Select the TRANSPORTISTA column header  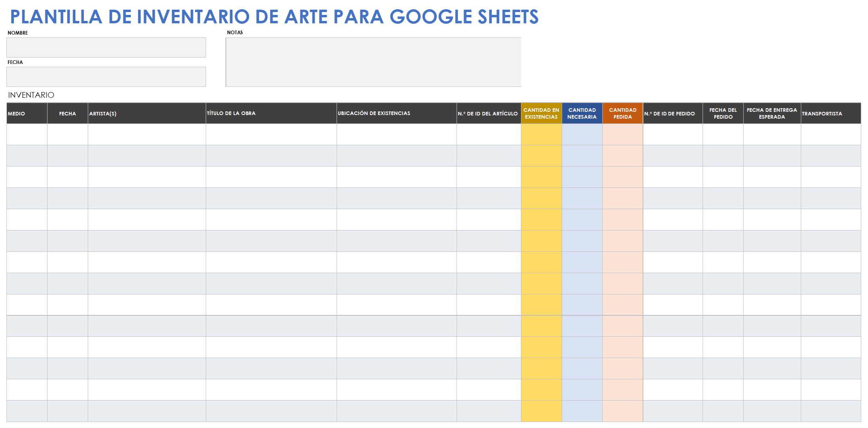coord(831,113)
